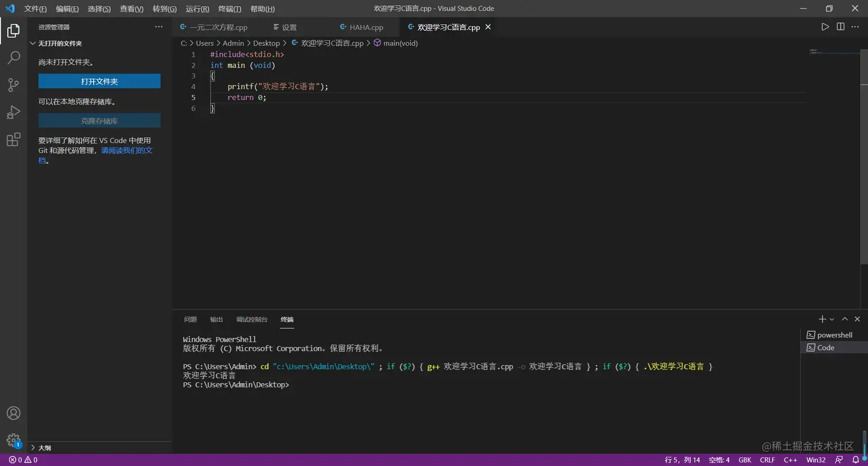Open the Source Control view

click(x=13, y=84)
